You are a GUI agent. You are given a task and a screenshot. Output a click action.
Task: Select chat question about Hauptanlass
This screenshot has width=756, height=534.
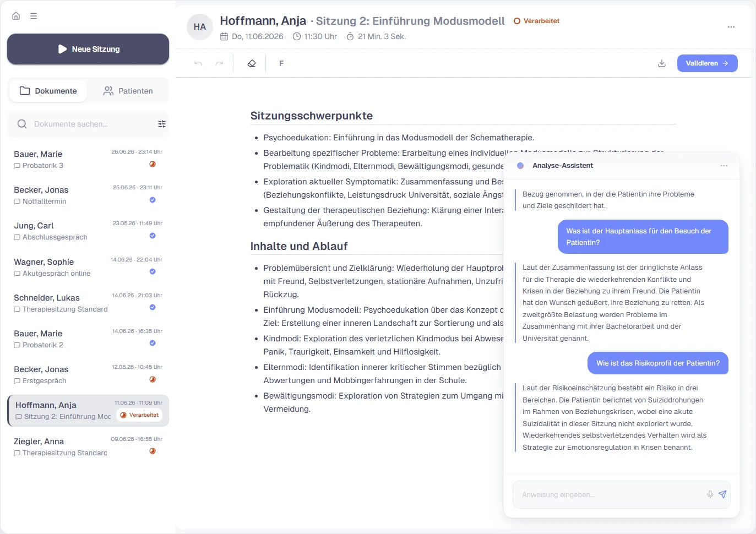tap(643, 237)
